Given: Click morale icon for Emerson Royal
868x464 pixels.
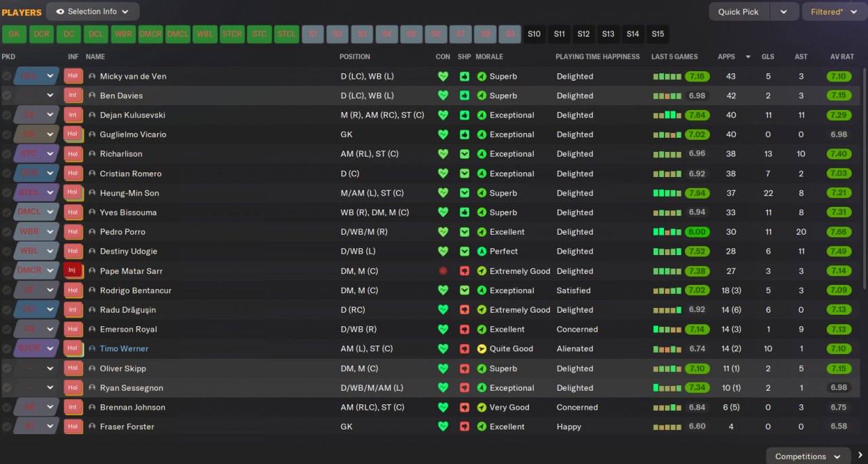Looking at the screenshot, I should (x=482, y=329).
